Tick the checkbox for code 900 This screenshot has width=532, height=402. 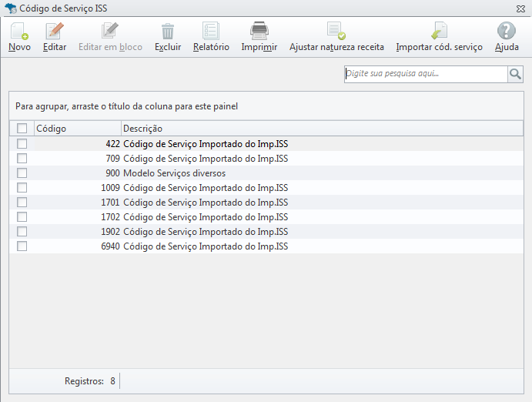coord(22,173)
